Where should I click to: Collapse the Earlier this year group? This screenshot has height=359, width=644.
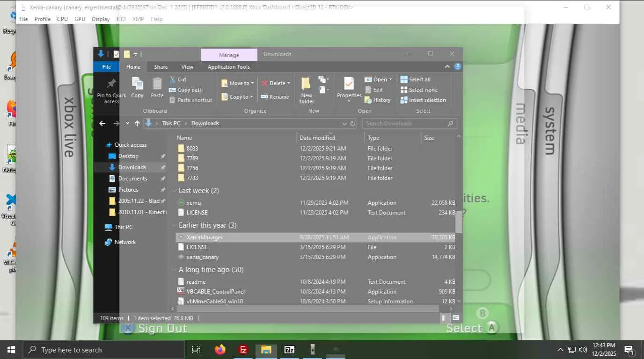[174, 225]
